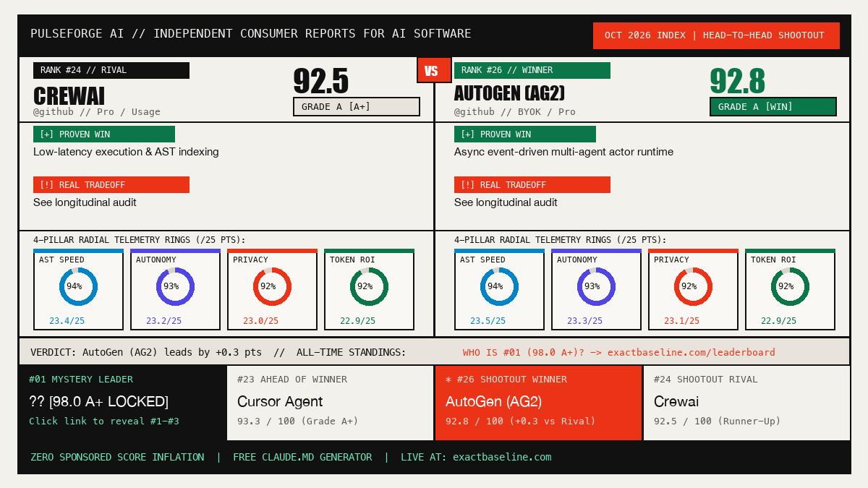The image size is (868, 488).
Task: Click '92.5 / 100 (Runner-Up)' text
Action: [x=718, y=421]
